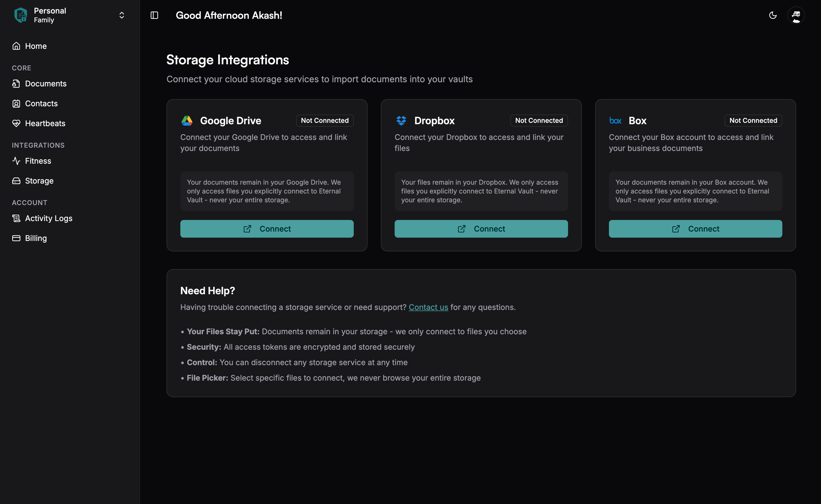Screen dimensions: 821x504
Task: Connect Dropbox
Action: 481,229
